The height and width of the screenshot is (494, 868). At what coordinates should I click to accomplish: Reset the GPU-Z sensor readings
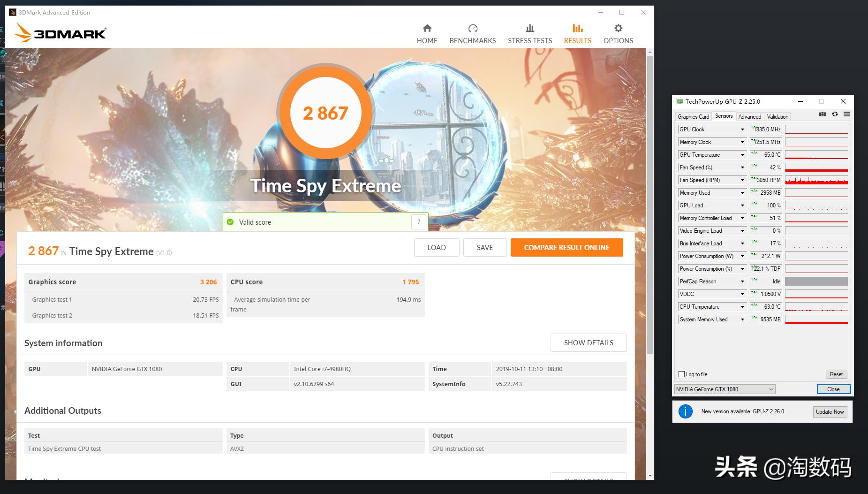836,374
